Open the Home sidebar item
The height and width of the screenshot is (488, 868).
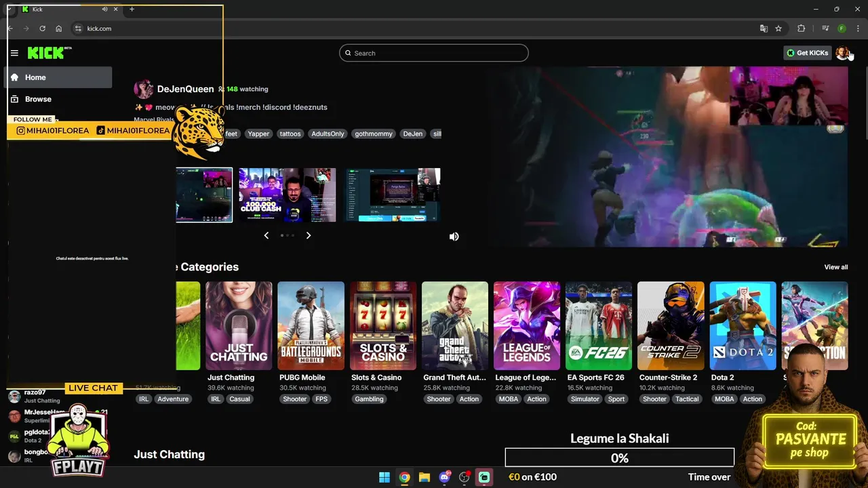pyautogui.click(x=58, y=77)
